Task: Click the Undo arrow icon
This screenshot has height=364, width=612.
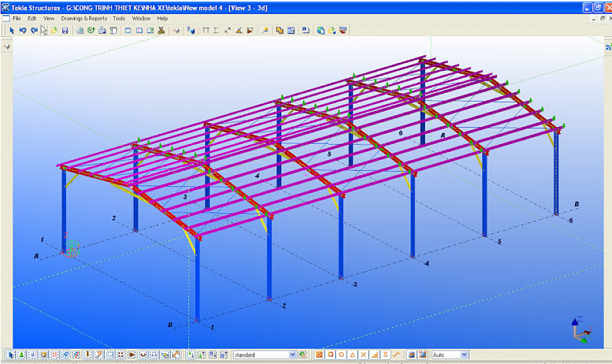Action: click(x=22, y=30)
